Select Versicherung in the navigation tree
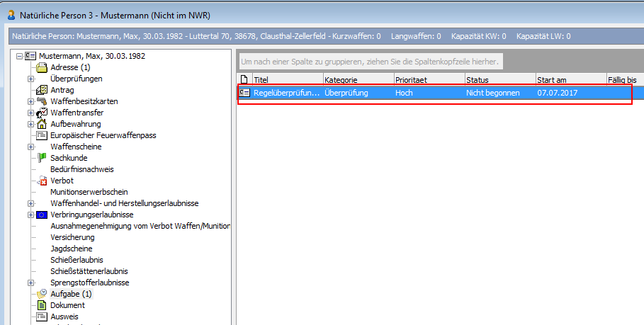The image size is (644, 325). click(x=73, y=237)
